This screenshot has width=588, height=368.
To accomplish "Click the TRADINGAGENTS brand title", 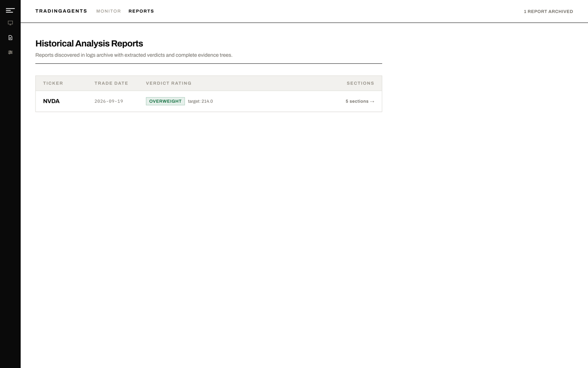I will tap(61, 11).
